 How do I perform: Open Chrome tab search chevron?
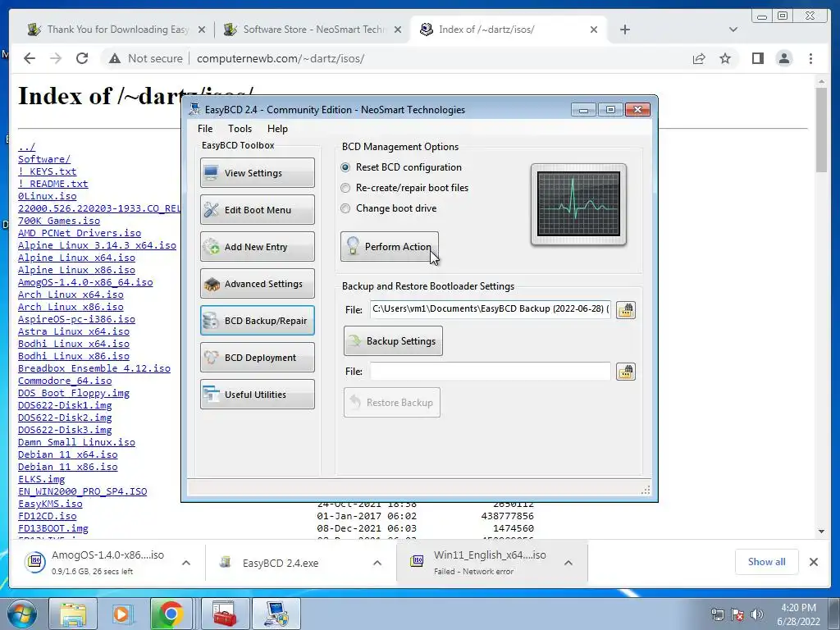733,30
